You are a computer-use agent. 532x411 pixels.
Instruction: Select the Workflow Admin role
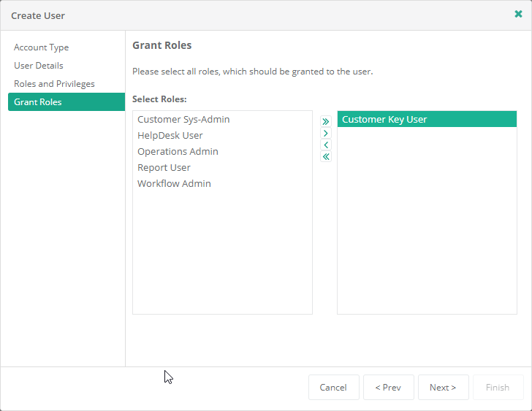click(174, 184)
